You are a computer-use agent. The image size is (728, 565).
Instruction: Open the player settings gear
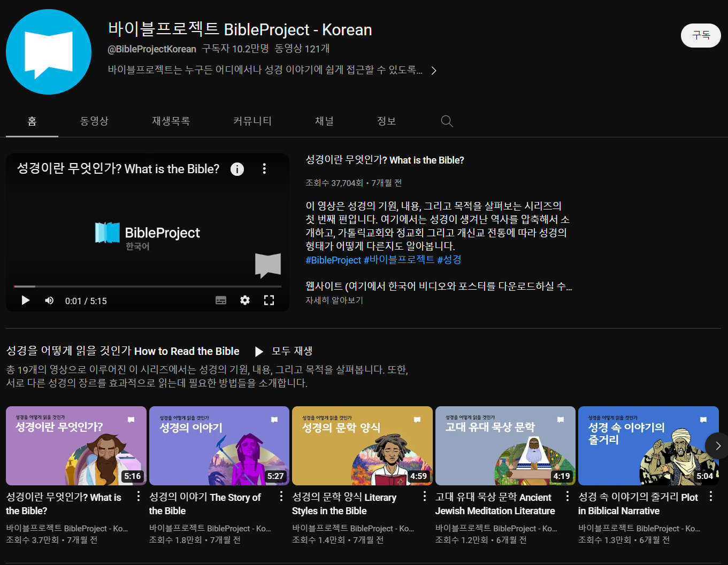[245, 300]
